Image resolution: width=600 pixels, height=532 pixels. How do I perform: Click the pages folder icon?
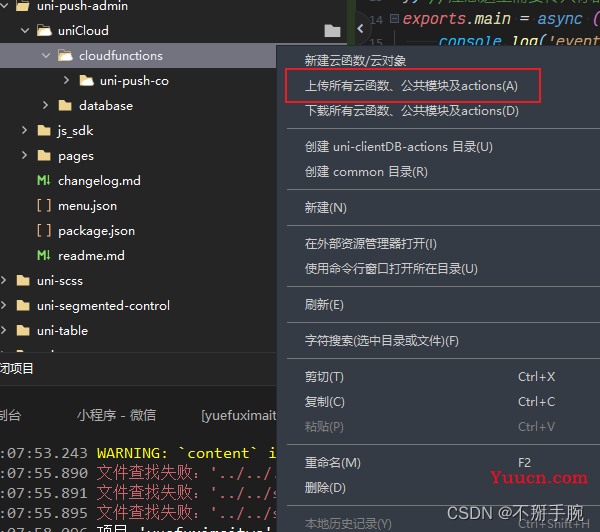click(44, 155)
